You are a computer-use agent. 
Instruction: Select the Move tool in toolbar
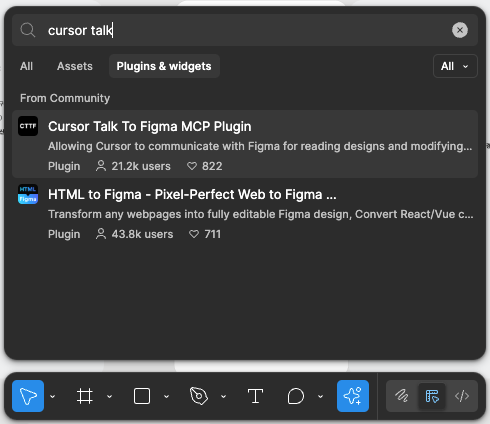coord(28,396)
